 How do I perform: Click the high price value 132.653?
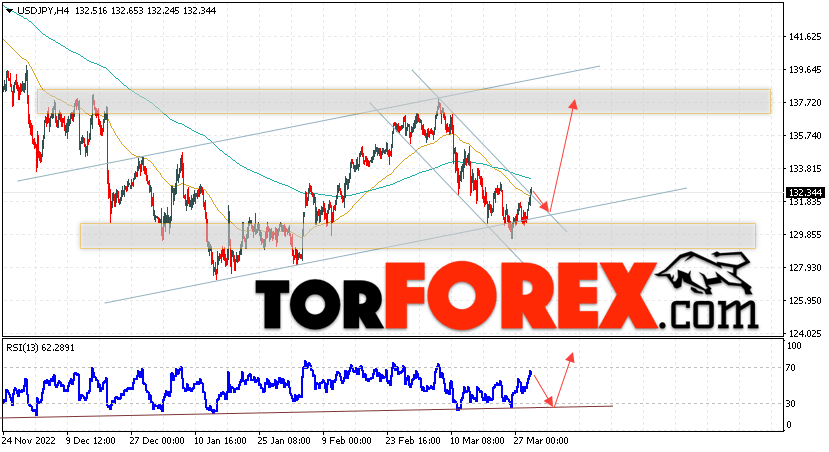127,11
